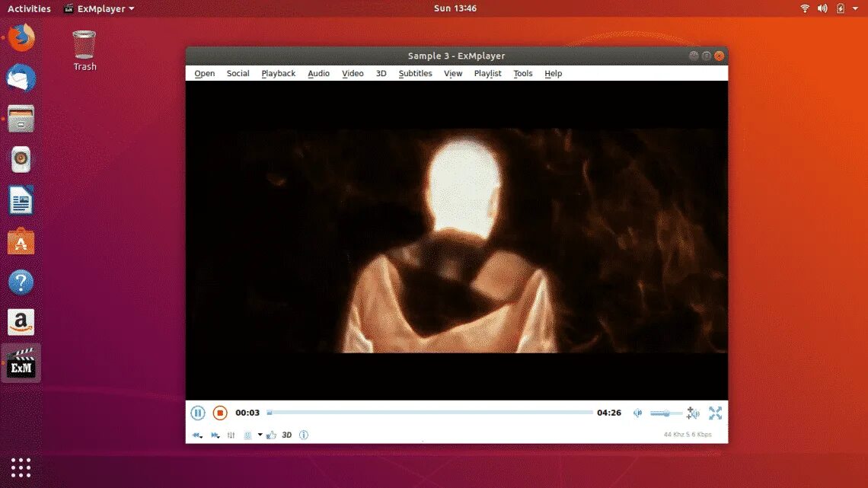The image size is (868, 488).
Task: Open the Help menu
Action: (x=553, y=73)
